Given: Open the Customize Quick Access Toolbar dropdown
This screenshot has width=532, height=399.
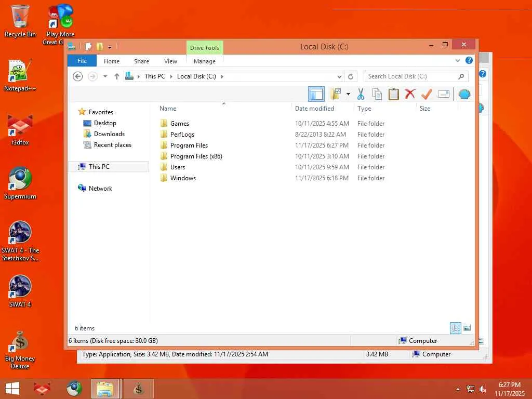Looking at the screenshot, I should tap(110, 47).
